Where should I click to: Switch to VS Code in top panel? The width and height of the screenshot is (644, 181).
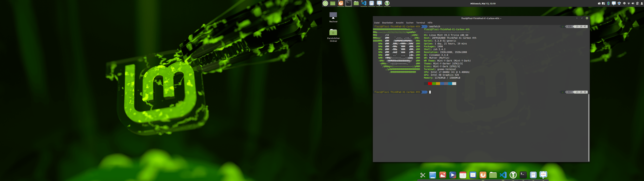(364, 3)
